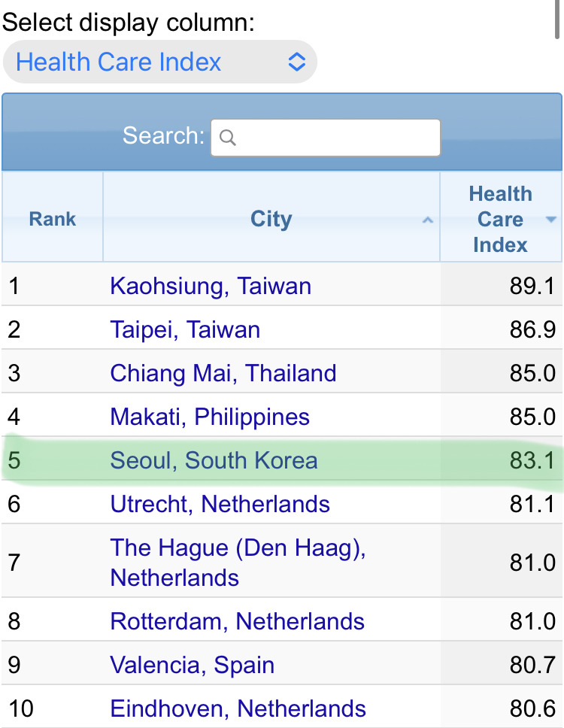
Task: Open the Kaohsiung, Taiwan link
Action: coord(211,286)
